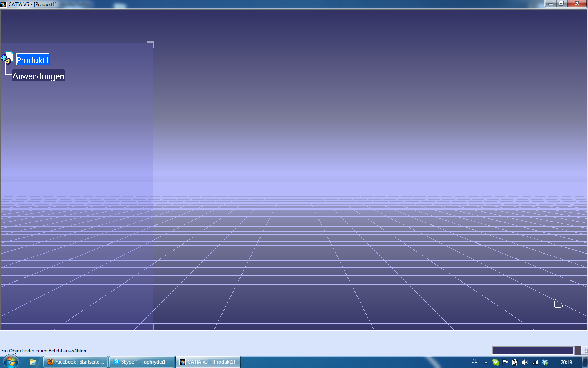Screen dimensions: 588x368
Task: Click the Dropbox tray icon
Action: 545,362
